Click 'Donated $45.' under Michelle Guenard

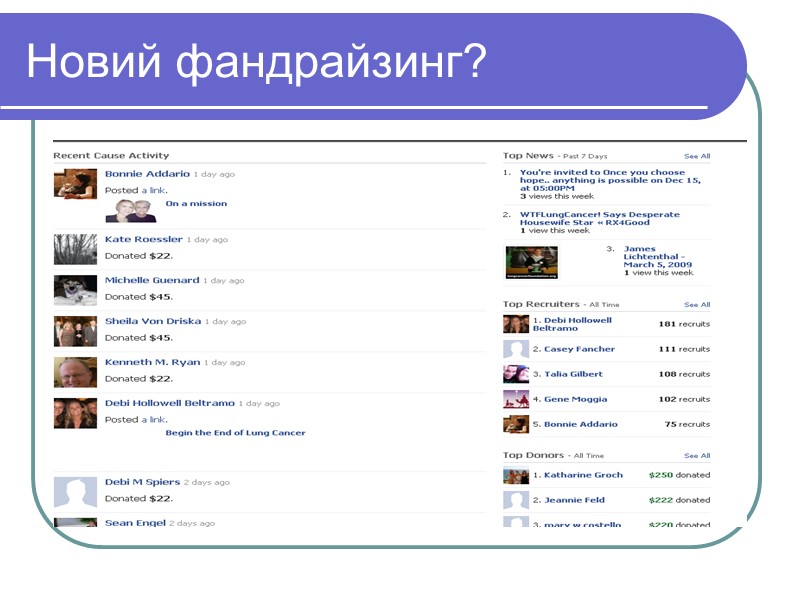coord(139,297)
